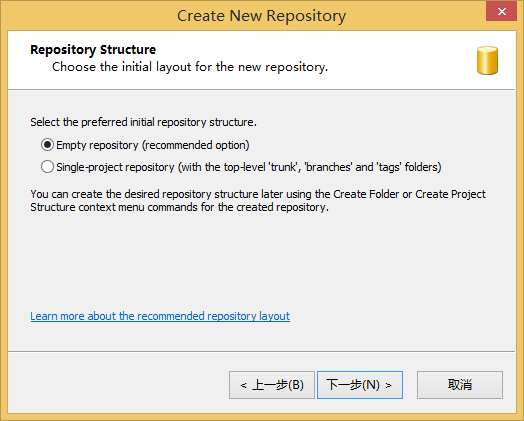This screenshot has height=421, width=524.
Task: Choose the Single-project repository radio option
Action: (x=47, y=167)
